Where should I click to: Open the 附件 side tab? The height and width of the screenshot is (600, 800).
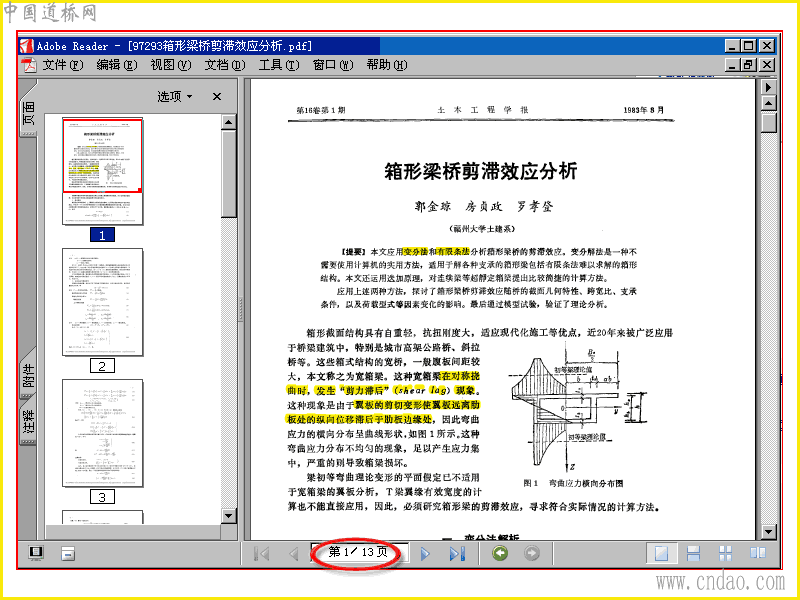(29, 374)
